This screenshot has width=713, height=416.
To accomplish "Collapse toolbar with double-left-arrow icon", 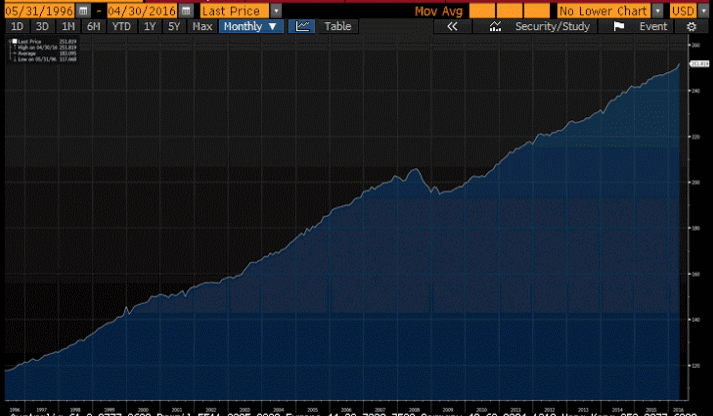I will click(452, 26).
